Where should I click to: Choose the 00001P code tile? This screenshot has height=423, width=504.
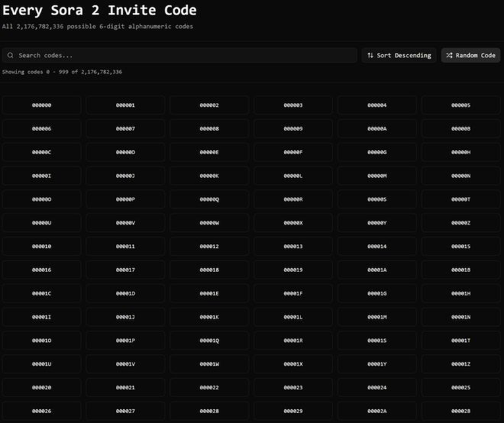[x=125, y=341]
